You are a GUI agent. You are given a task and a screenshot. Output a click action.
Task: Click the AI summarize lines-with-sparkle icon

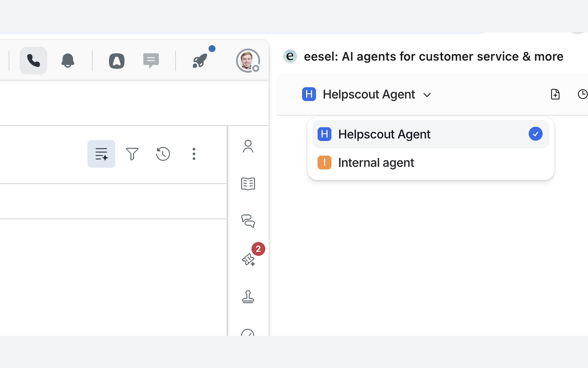(x=101, y=154)
